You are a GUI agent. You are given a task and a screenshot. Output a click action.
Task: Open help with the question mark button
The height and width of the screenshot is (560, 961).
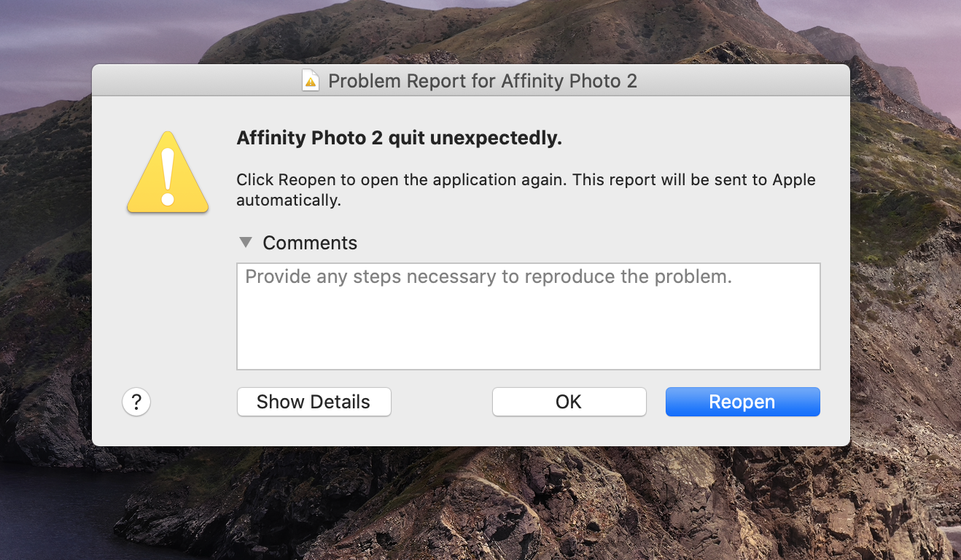pos(136,402)
